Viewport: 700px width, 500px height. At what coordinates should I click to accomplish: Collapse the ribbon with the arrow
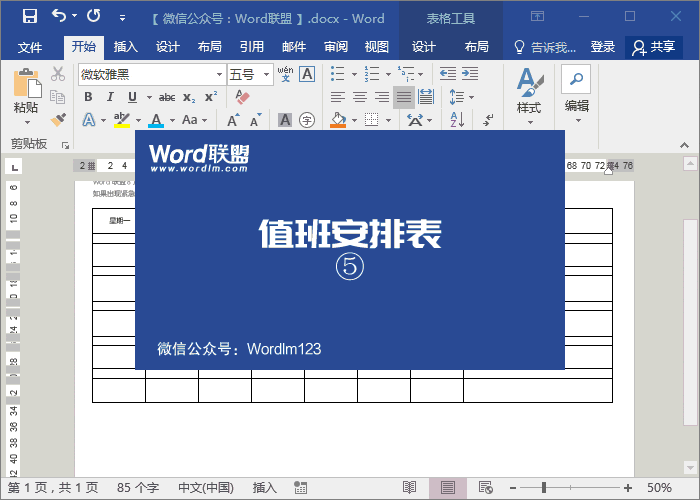684,145
